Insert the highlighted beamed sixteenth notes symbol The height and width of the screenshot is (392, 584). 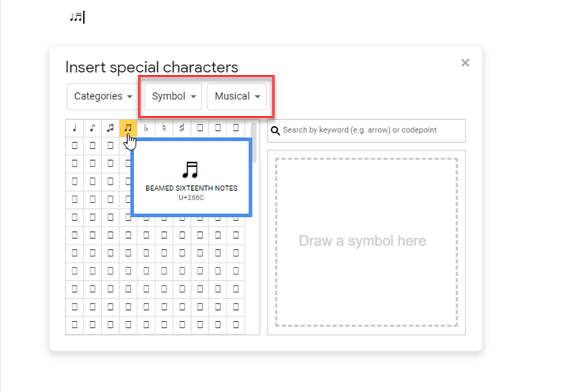[128, 128]
